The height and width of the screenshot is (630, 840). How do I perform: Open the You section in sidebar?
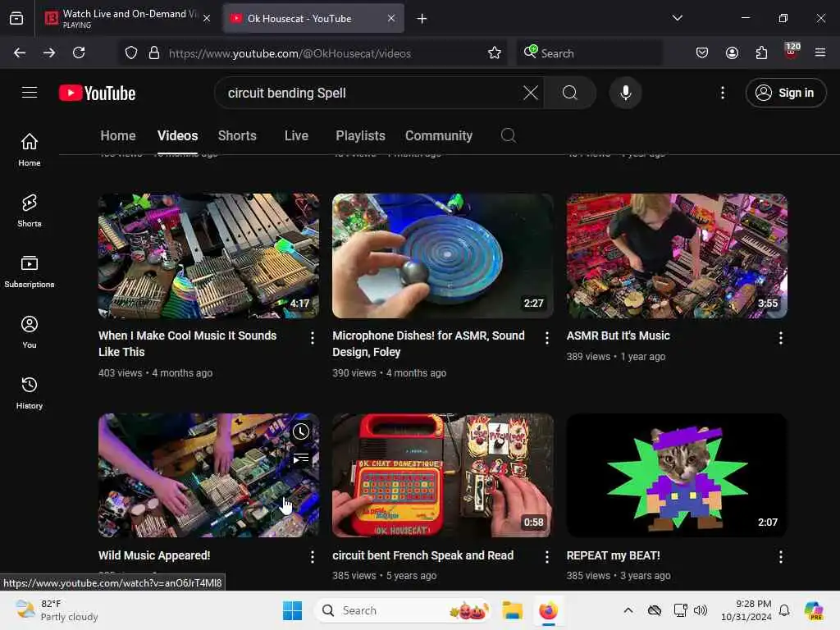click(30, 332)
